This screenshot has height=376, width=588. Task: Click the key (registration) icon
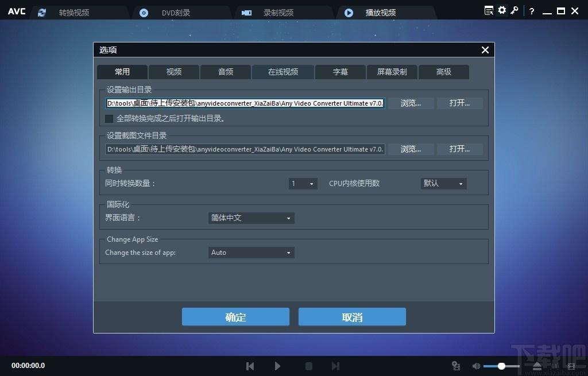click(x=514, y=10)
